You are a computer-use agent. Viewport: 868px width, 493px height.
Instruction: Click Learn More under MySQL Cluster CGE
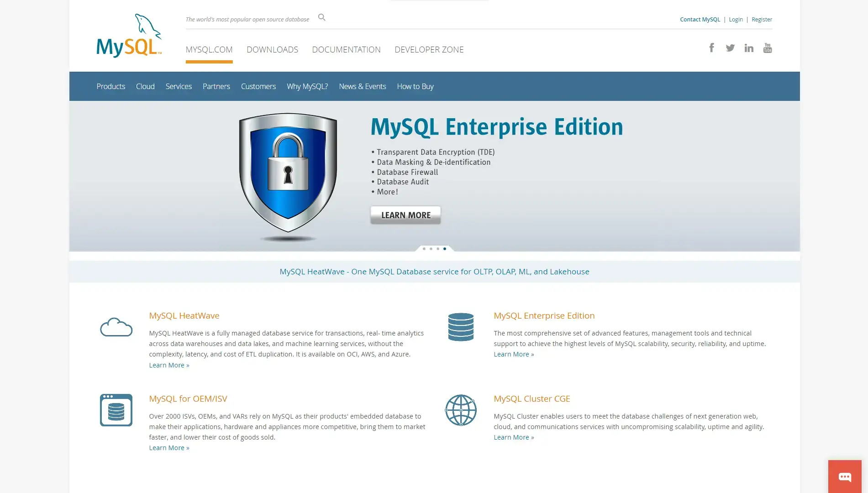(514, 437)
